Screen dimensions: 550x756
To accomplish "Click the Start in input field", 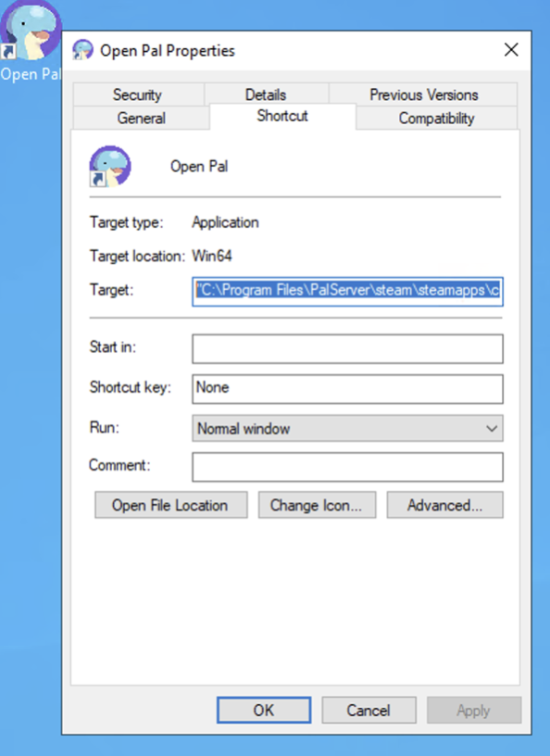I will click(x=347, y=348).
